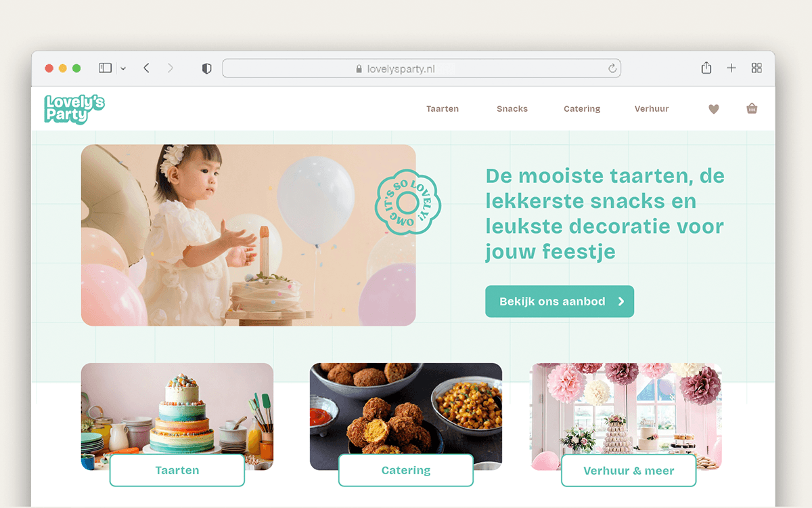Focus the lovelysparty.nl address bar
Image resolution: width=812 pixels, height=508 pixels.
coord(422,68)
